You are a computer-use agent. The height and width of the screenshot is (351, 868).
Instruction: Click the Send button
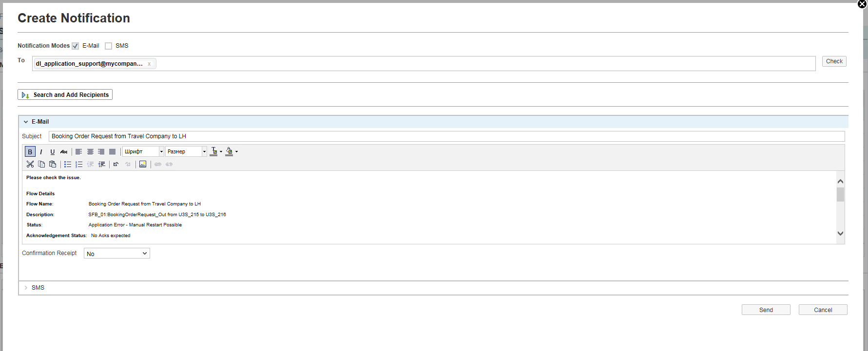(x=766, y=310)
